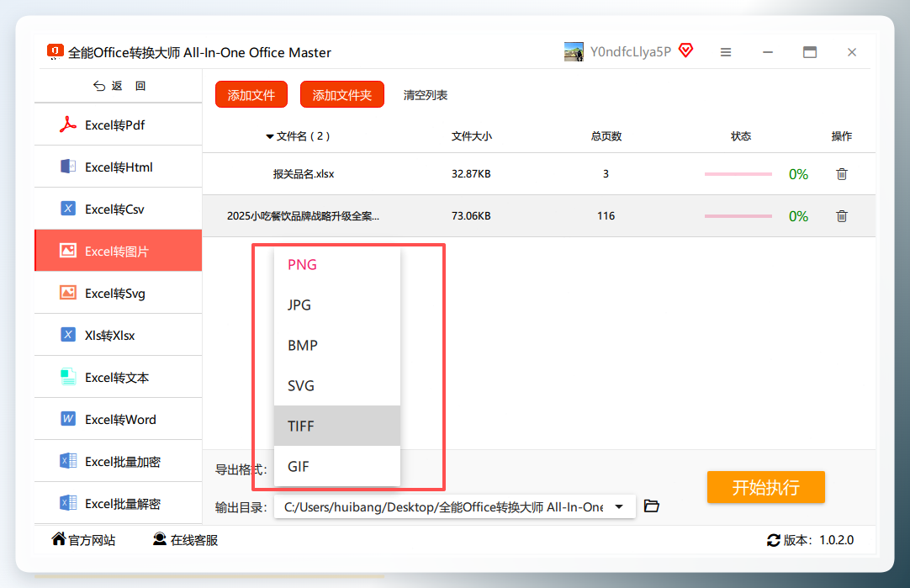Click file name 2025小吃餐饮品牌战略升级全案
Viewport: 910px width, 588px height.
(303, 216)
